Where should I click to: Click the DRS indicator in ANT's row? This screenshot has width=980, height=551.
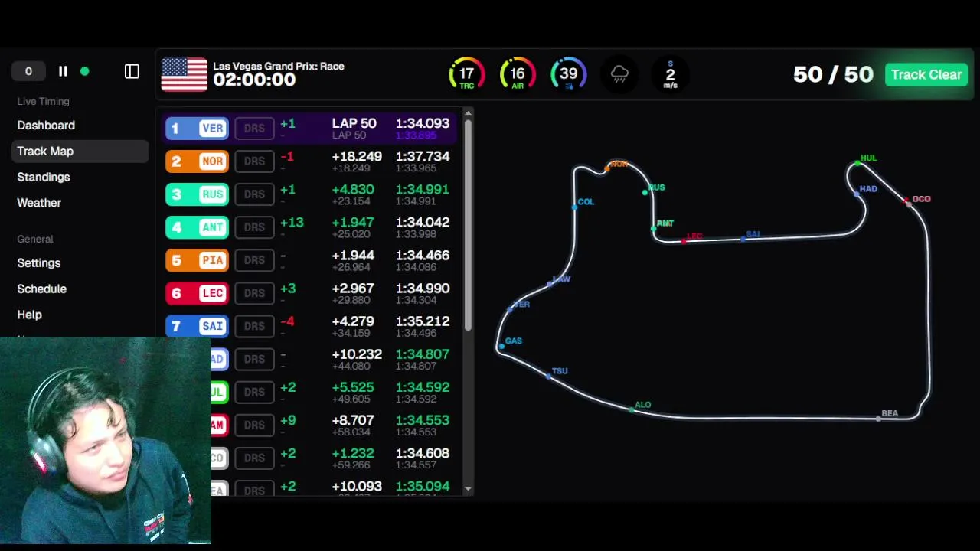point(254,227)
